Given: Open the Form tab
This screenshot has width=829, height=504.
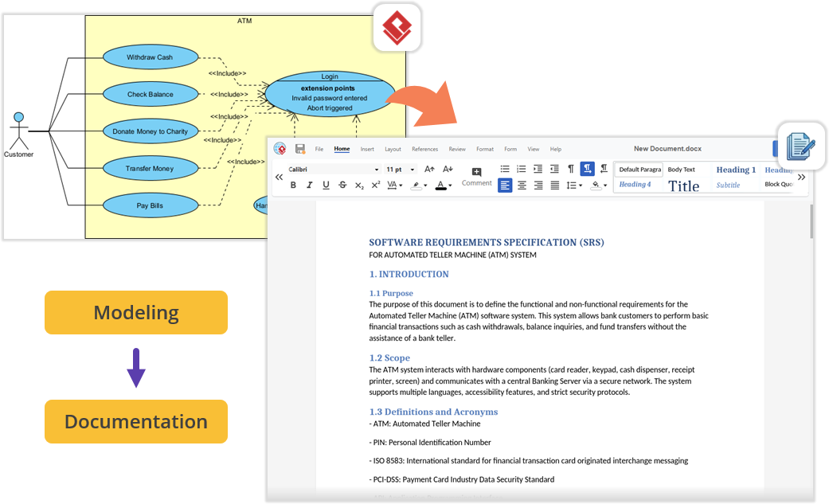Looking at the screenshot, I should [510, 149].
